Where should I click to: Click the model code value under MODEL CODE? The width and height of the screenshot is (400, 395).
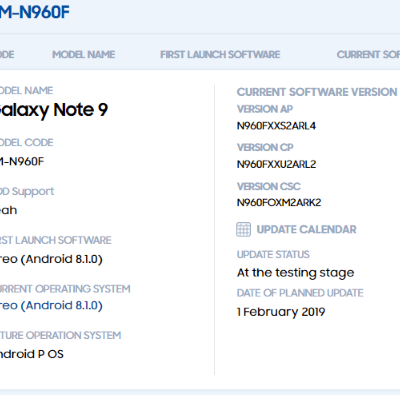point(22,162)
